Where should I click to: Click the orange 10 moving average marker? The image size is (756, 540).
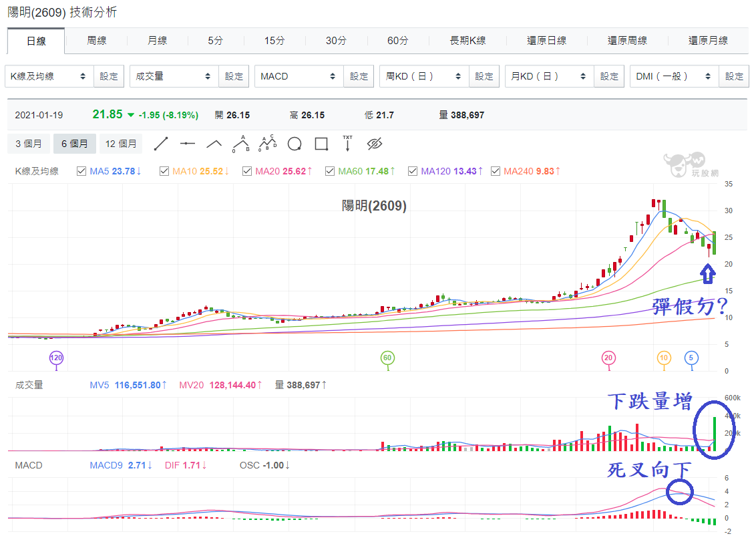(x=664, y=358)
